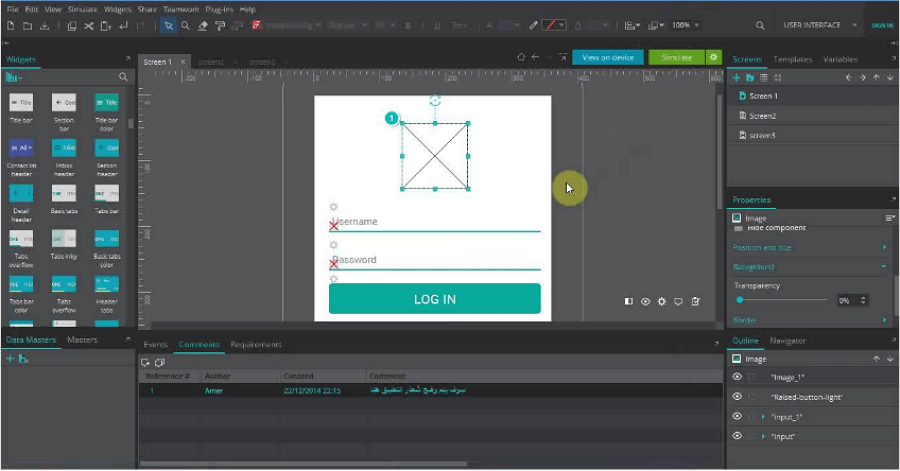Click the Transparency slider handle
This screenshot has width=900, height=471.
pyautogui.click(x=740, y=300)
